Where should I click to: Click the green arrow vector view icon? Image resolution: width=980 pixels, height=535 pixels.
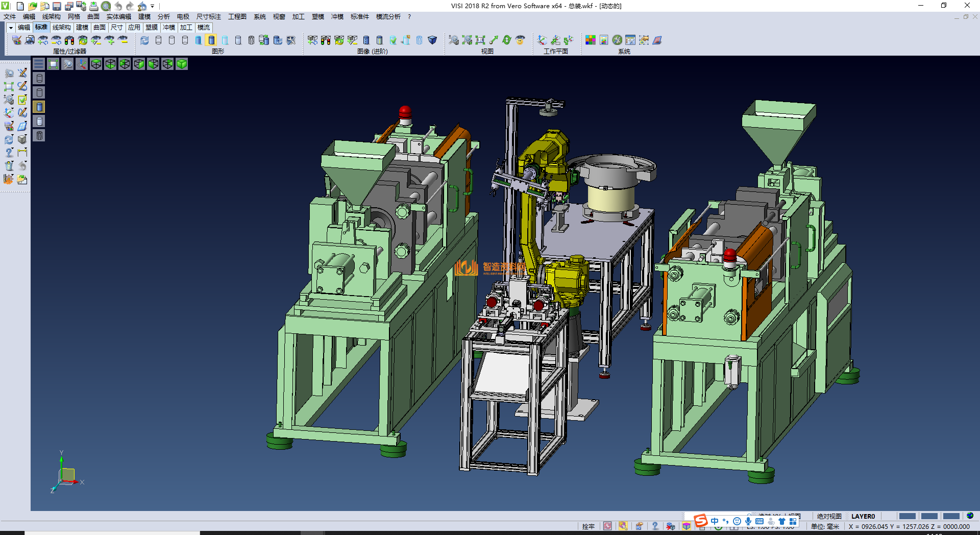click(494, 40)
